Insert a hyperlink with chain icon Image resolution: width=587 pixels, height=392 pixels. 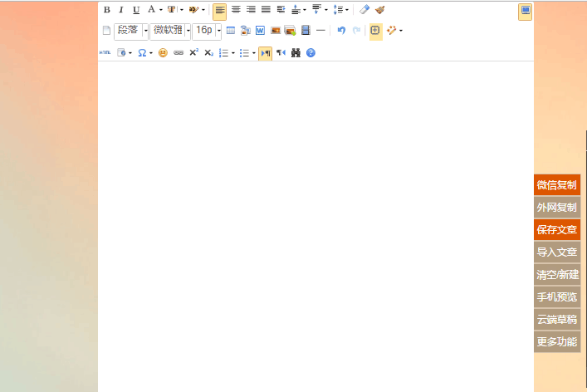click(178, 52)
